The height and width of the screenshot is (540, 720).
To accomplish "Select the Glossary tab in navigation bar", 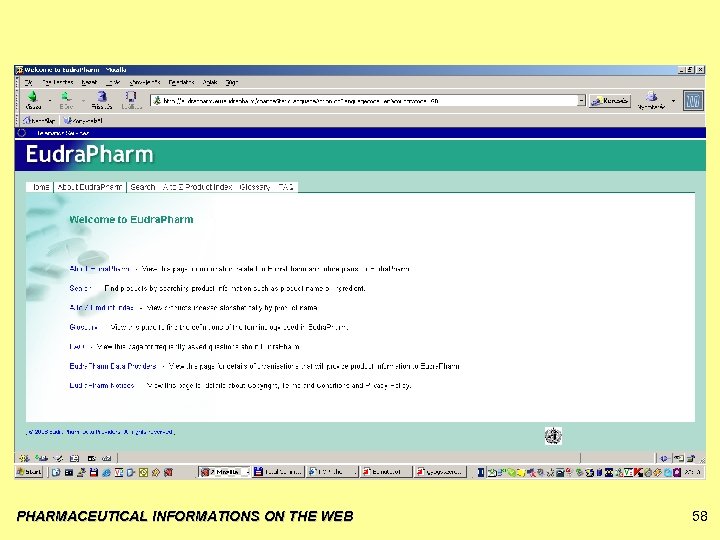I will (x=255, y=187).
